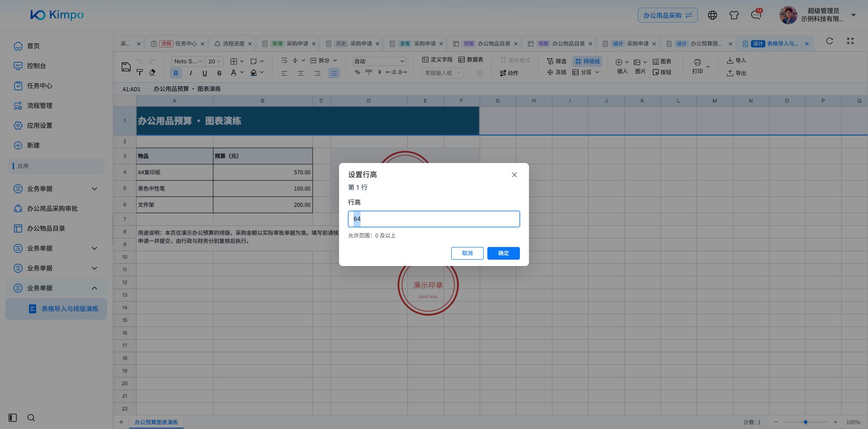Open the theme shirt icon
This screenshot has width=868, height=429.
click(x=734, y=15)
